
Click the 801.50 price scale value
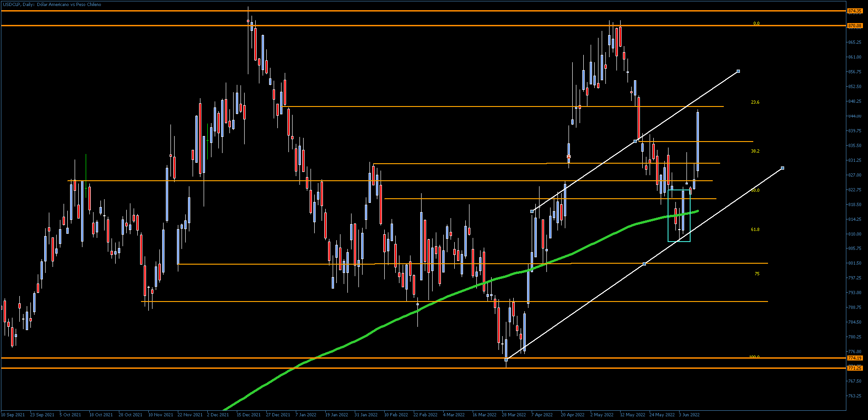click(x=855, y=263)
